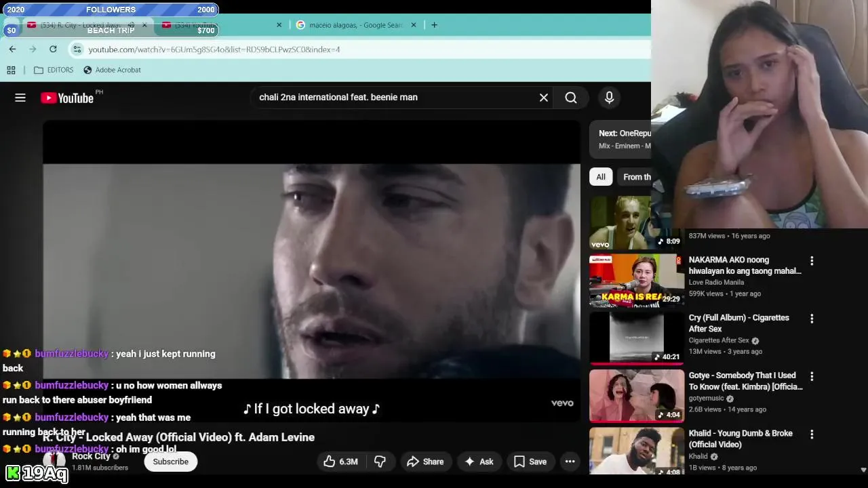
Task: Go to the YouTube home logo
Action: tap(67, 98)
